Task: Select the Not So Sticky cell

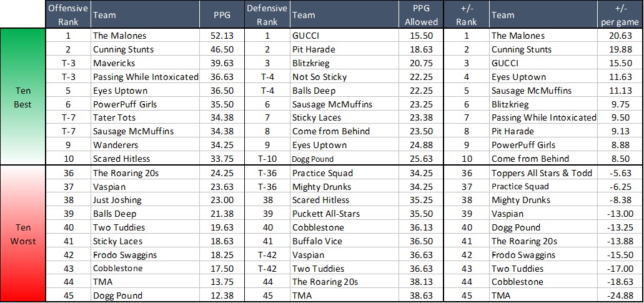Action: click(320, 77)
